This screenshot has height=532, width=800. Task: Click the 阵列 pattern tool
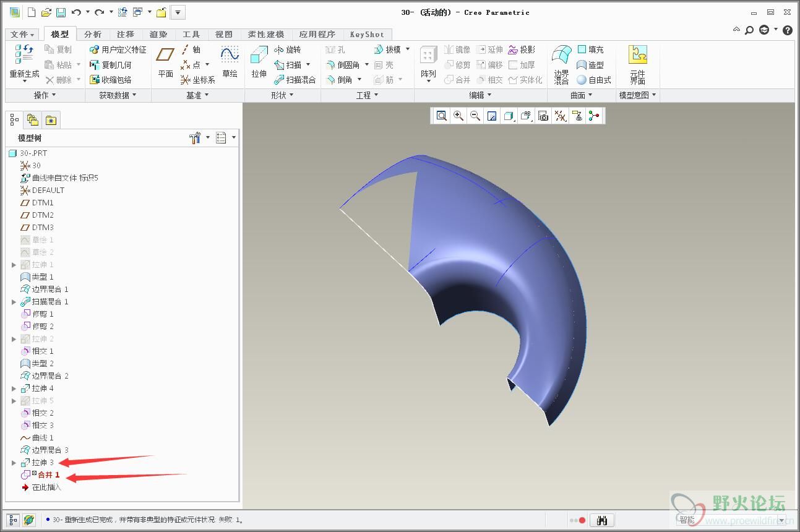pyautogui.click(x=428, y=64)
